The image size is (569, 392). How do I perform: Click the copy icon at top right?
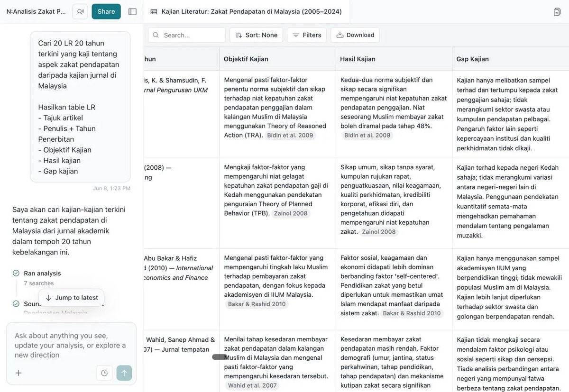point(557,12)
